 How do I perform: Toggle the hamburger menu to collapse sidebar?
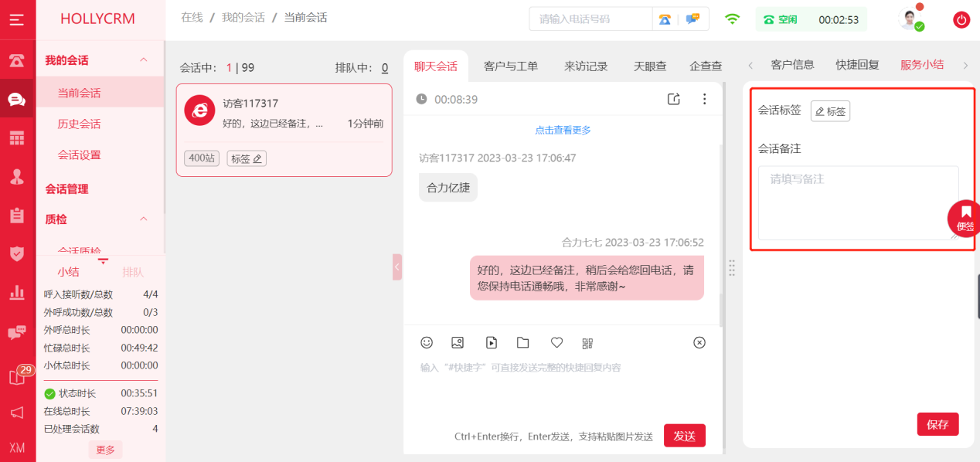17,20
